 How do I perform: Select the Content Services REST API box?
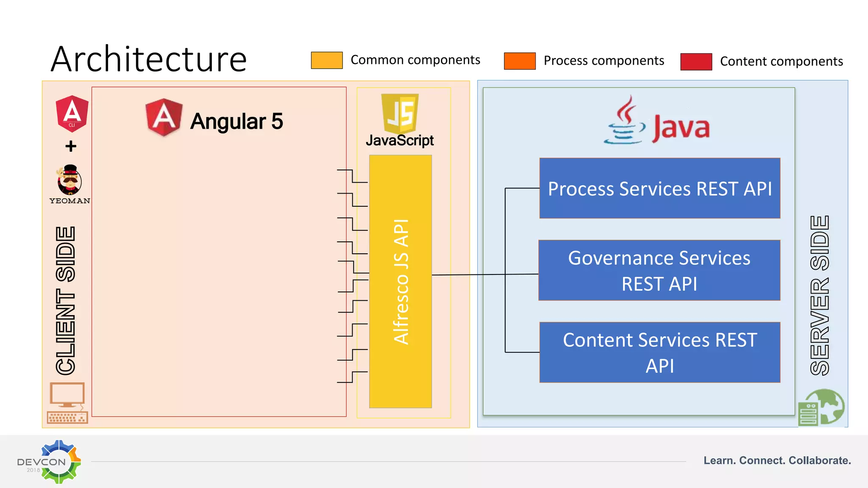(x=659, y=352)
